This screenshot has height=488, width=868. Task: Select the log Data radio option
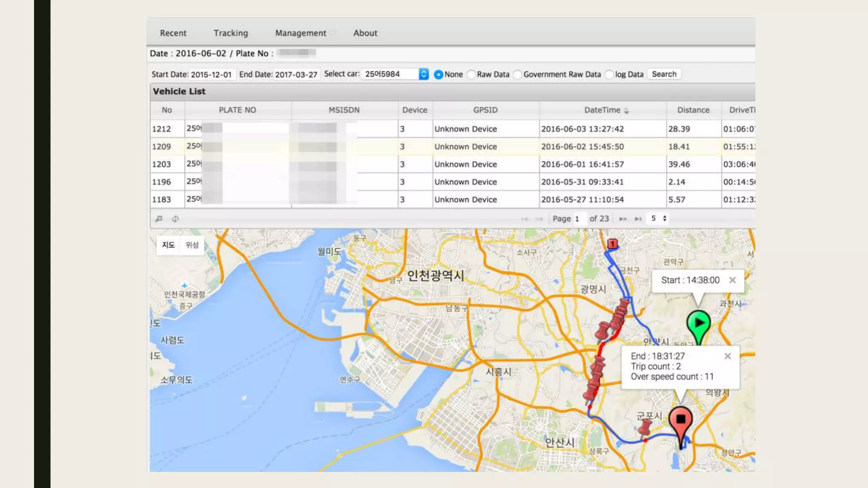tap(609, 75)
